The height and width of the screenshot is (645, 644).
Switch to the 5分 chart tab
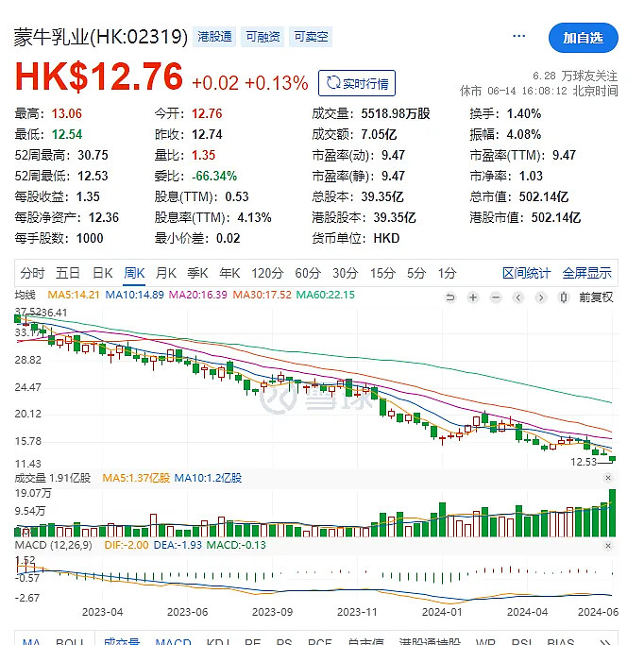click(416, 273)
